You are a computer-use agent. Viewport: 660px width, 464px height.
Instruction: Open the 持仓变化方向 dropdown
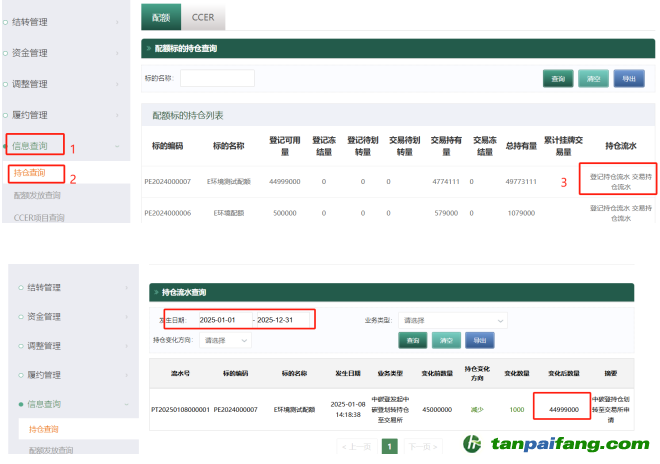click(226, 340)
